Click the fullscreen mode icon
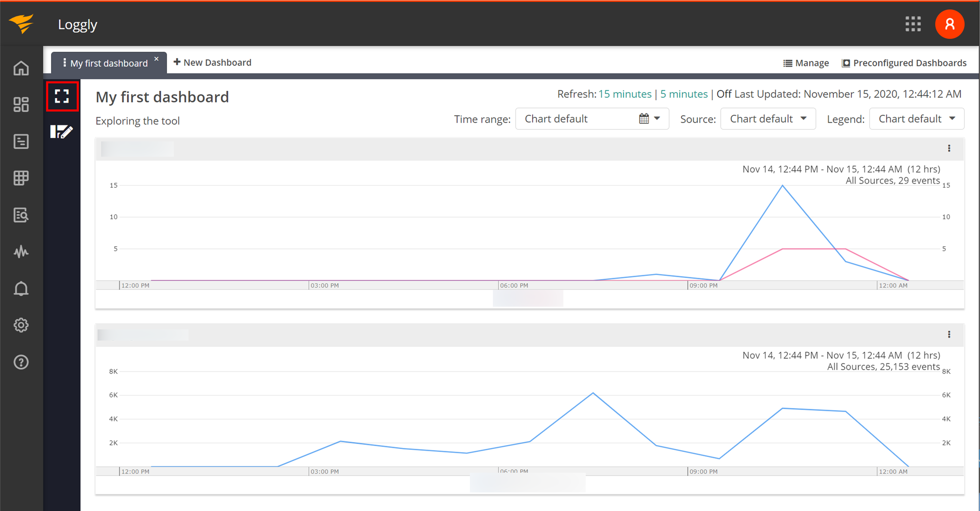This screenshot has height=511, width=980. click(62, 96)
